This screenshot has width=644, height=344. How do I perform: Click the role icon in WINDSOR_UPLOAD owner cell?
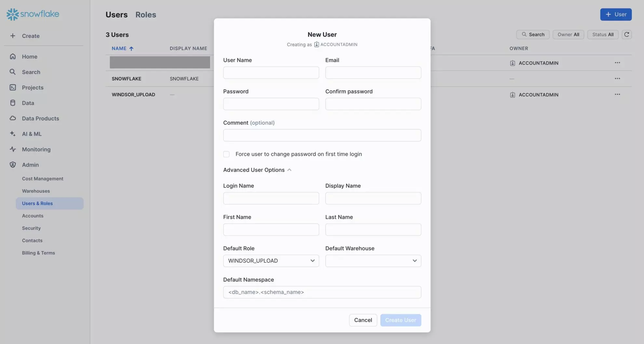click(x=513, y=95)
